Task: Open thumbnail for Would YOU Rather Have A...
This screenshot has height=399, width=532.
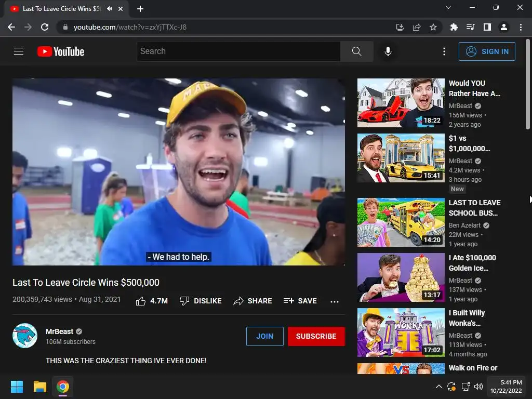Action: (x=401, y=103)
